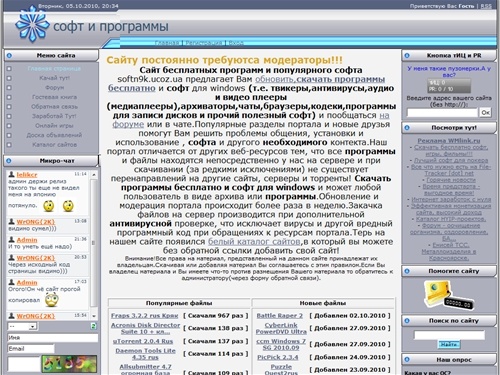Viewport: 500px width, 375px height.
Task: Select Качай тут! in the site menu
Action: (x=54, y=78)
